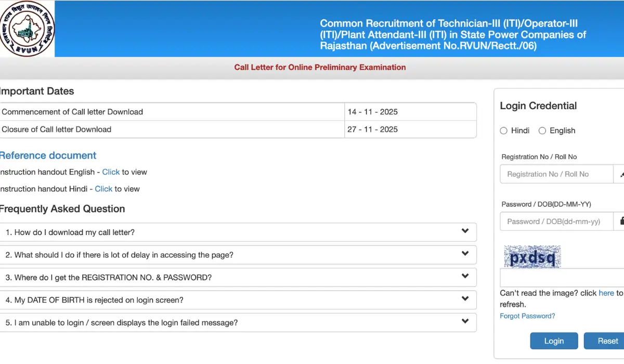Open Hindi instruction handout via Click link
This screenshot has width=624, height=364.
point(103,189)
